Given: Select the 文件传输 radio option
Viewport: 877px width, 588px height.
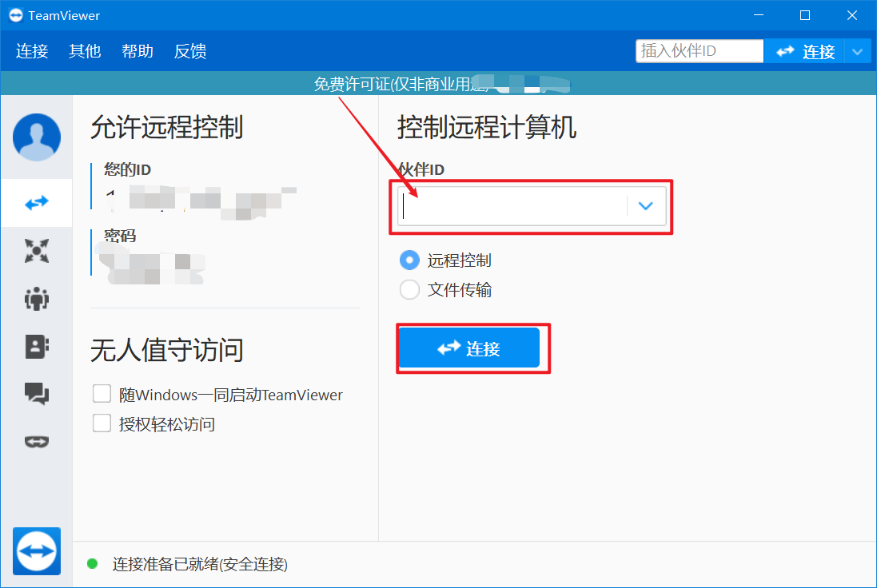Looking at the screenshot, I should click(409, 290).
